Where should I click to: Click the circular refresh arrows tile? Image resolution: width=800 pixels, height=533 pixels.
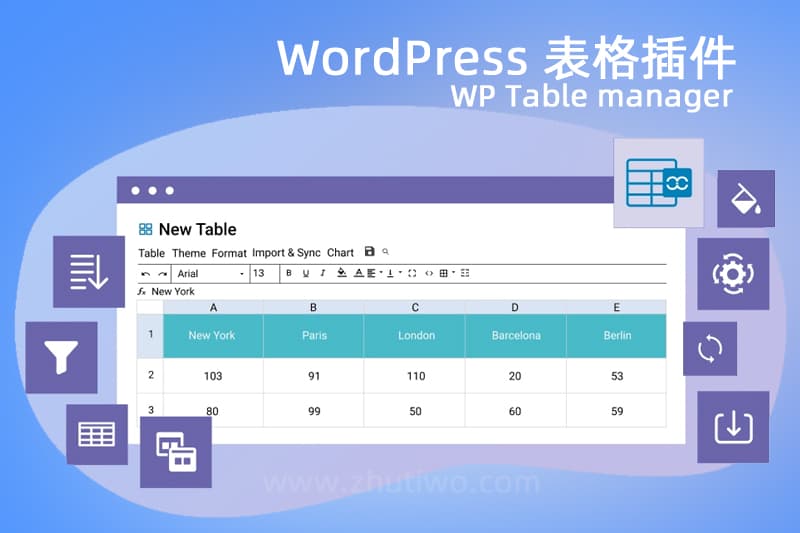click(x=710, y=349)
